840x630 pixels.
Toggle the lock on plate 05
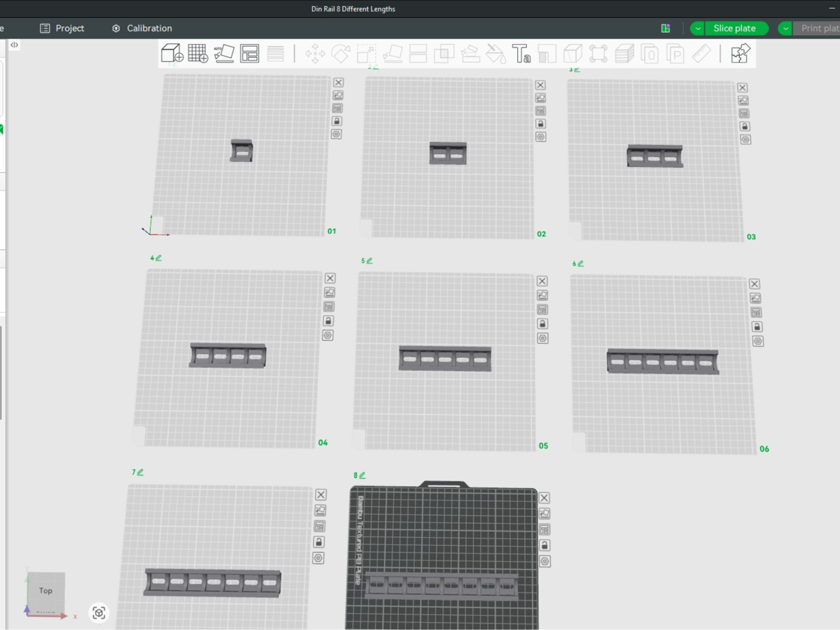tap(542, 323)
